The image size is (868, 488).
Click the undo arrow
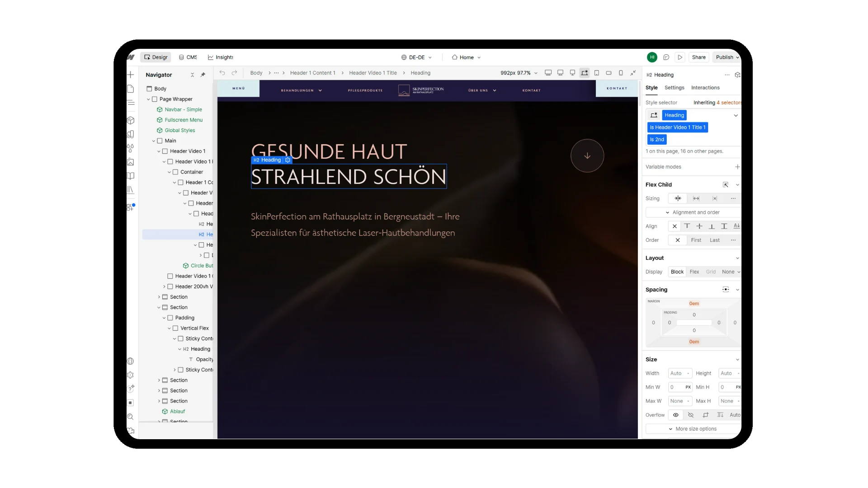[222, 73]
